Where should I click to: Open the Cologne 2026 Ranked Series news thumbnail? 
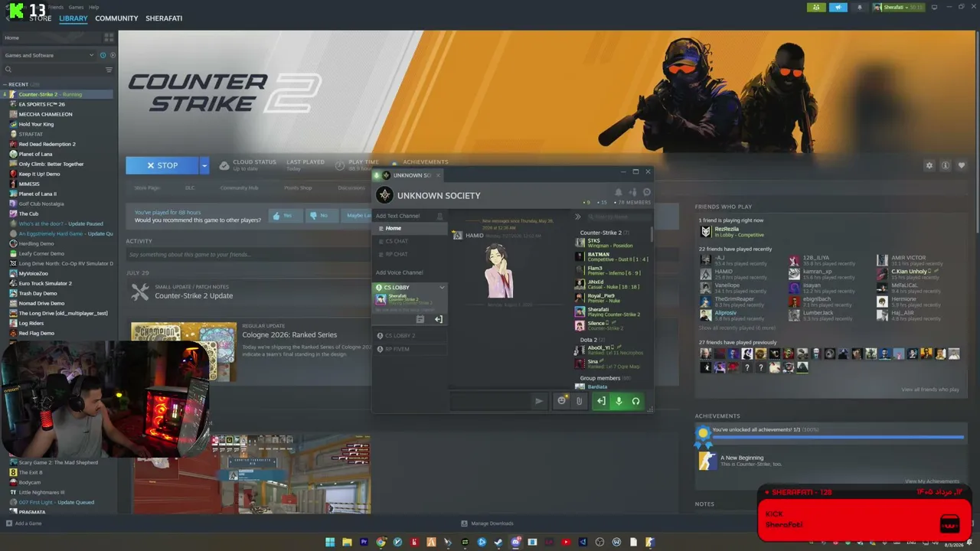tap(184, 351)
